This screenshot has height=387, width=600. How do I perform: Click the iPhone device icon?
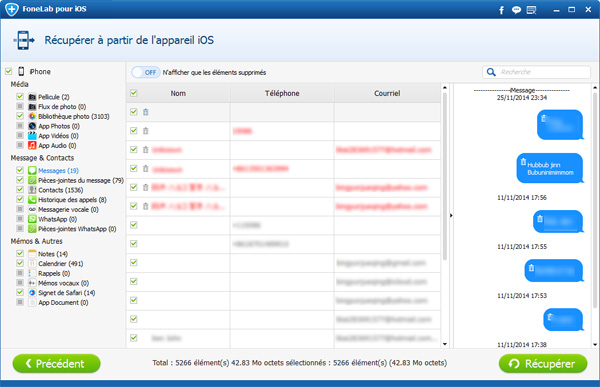21,72
